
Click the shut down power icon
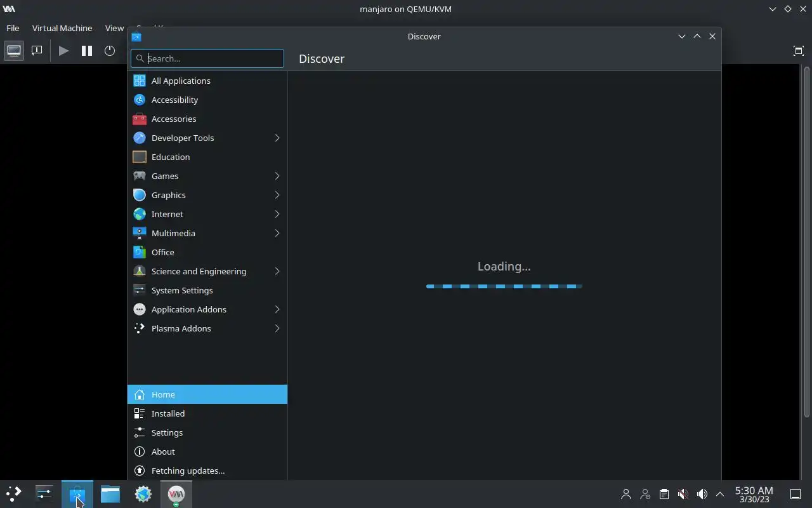110,50
